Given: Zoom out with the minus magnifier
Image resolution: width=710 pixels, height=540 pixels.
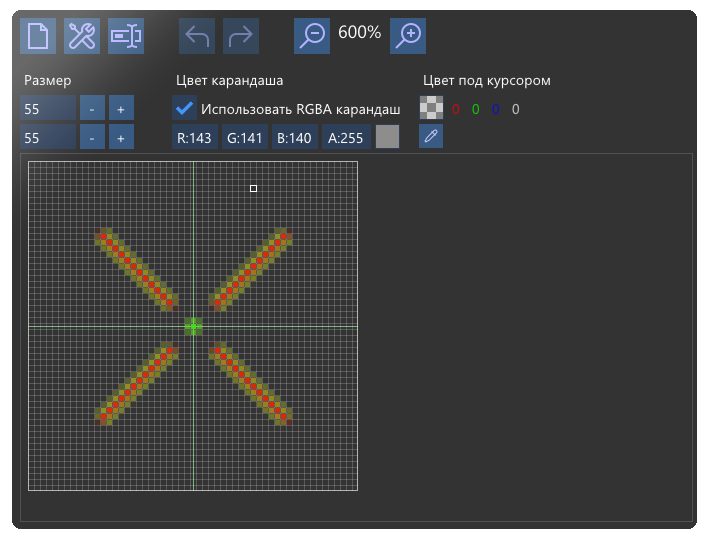Looking at the screenshot, I should 312,36.
